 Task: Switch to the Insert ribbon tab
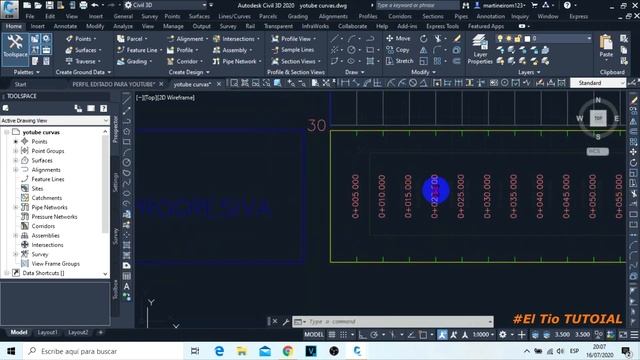point(38,26)
